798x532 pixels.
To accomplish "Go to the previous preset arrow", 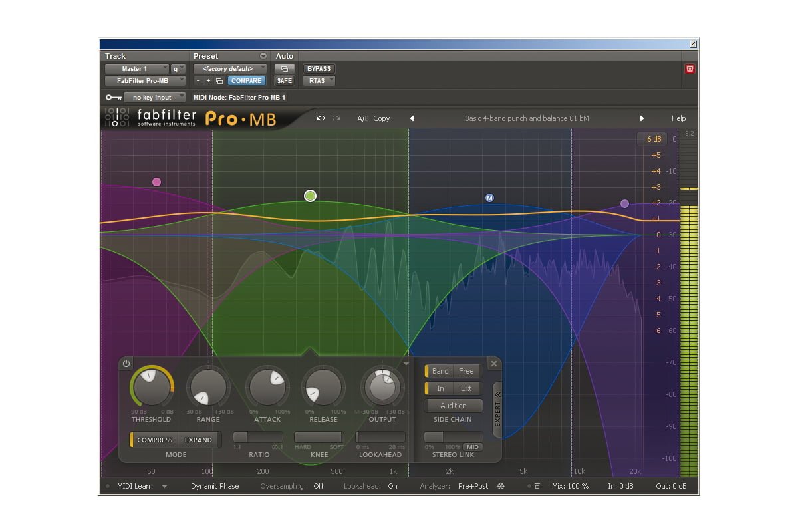I will click(412, 118).
